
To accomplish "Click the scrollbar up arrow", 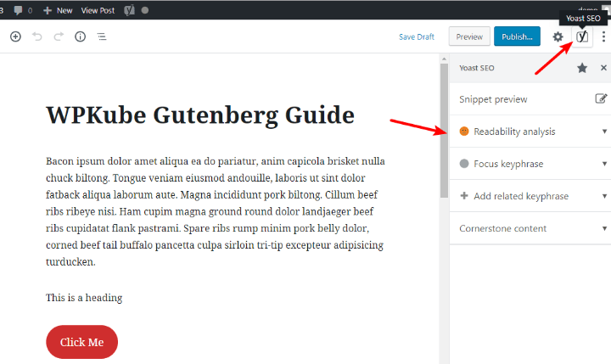I will (444, 59).
